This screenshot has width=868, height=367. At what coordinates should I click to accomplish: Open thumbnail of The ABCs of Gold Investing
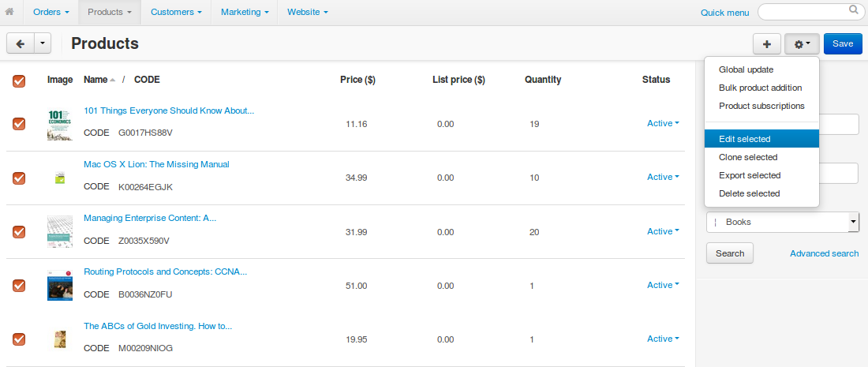click(x=60, y=339)
